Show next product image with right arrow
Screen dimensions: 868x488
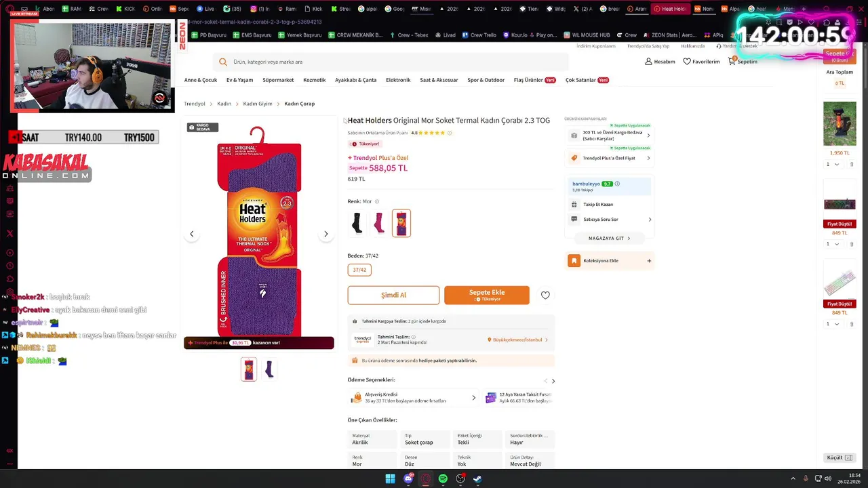point(326,234)
